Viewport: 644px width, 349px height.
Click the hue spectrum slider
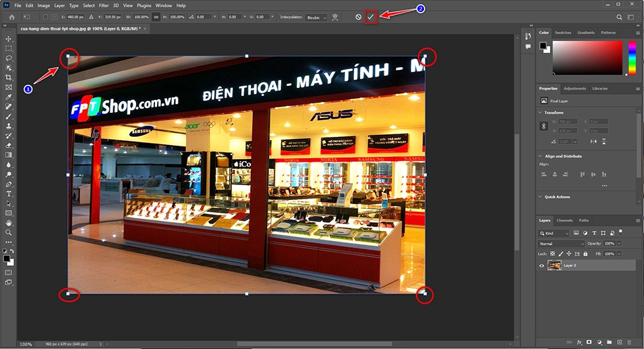click(x=632, y=58)
